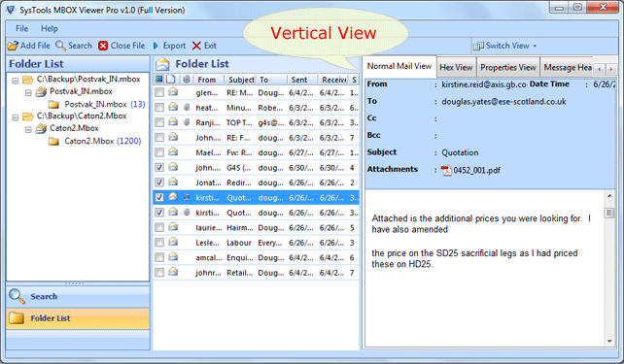The width and height of the screenshot is (624, 364).
Task: Click the attachment paperclip column header
Action: click(187, 80)
